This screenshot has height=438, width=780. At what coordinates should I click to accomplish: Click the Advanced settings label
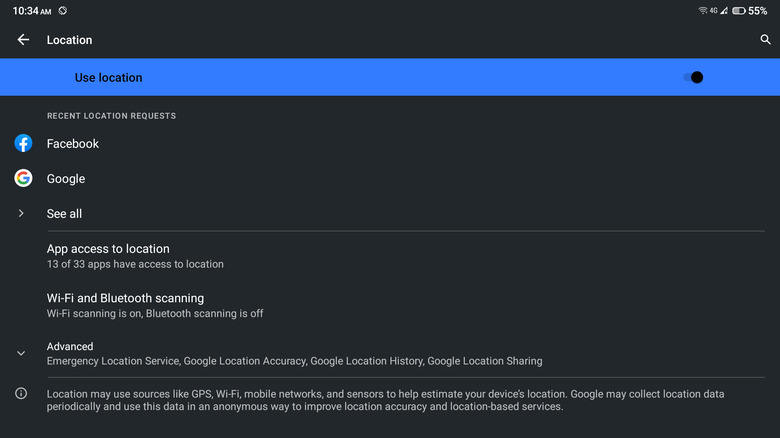(x=70, y=347)
